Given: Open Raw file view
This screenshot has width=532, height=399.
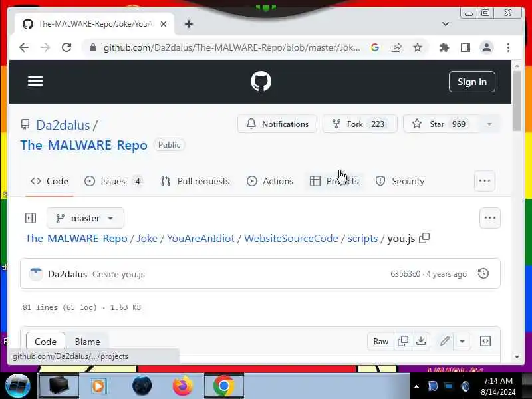Looking at the screenshot, I should tap(380, 341).
